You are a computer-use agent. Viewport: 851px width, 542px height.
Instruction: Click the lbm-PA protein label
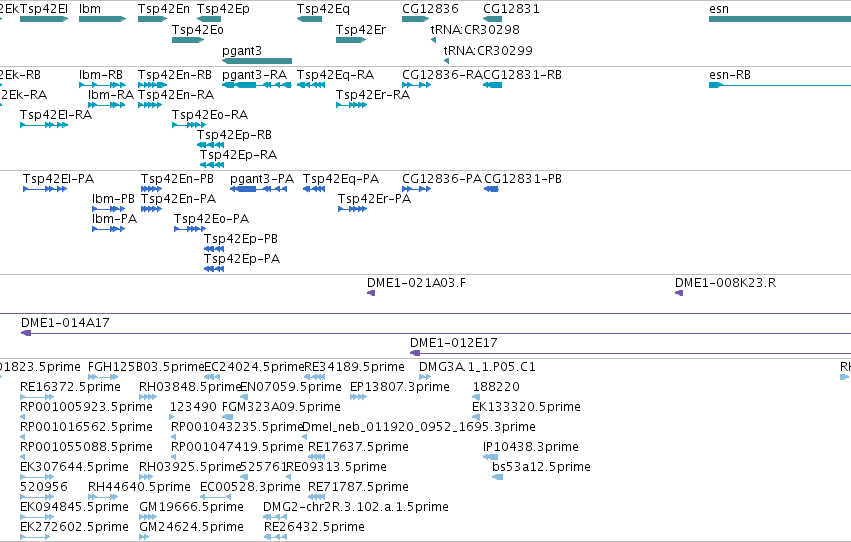click(x=115, y=219)
